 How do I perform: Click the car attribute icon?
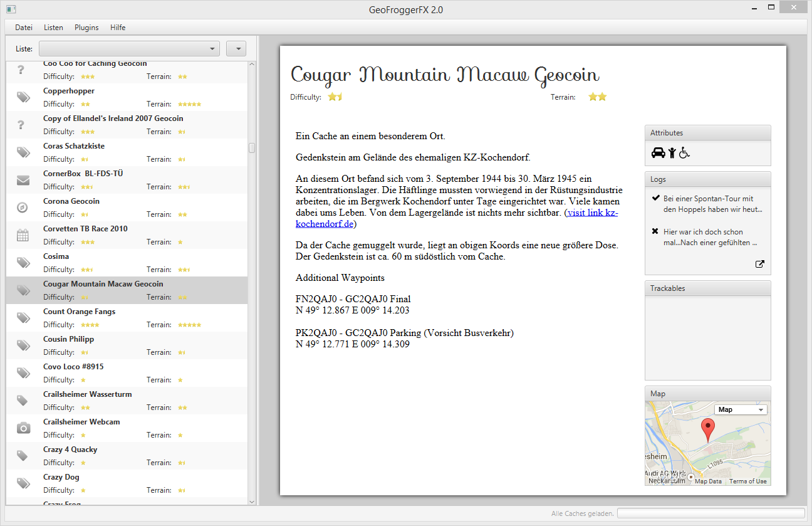point(658,152)
